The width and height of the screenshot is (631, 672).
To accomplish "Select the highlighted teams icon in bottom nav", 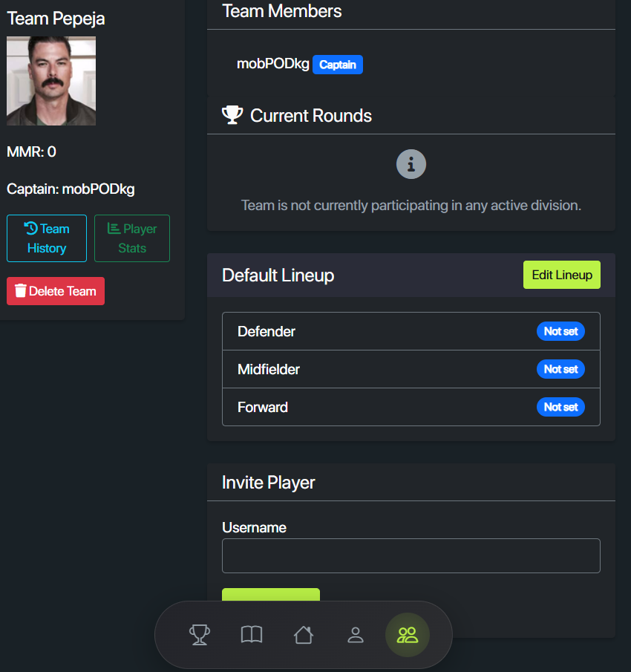I will point(408,635).
